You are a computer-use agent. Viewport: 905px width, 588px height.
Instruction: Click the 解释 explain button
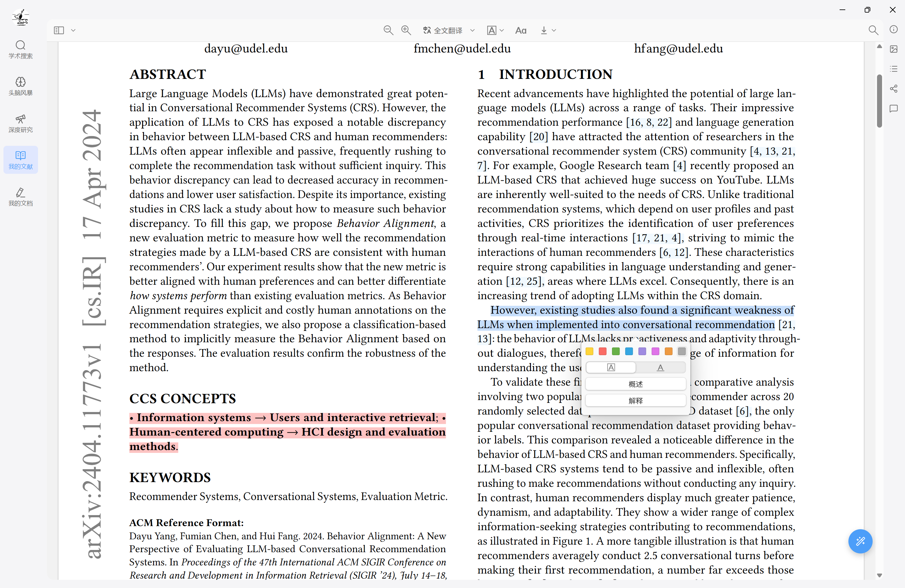coord(635,401)
